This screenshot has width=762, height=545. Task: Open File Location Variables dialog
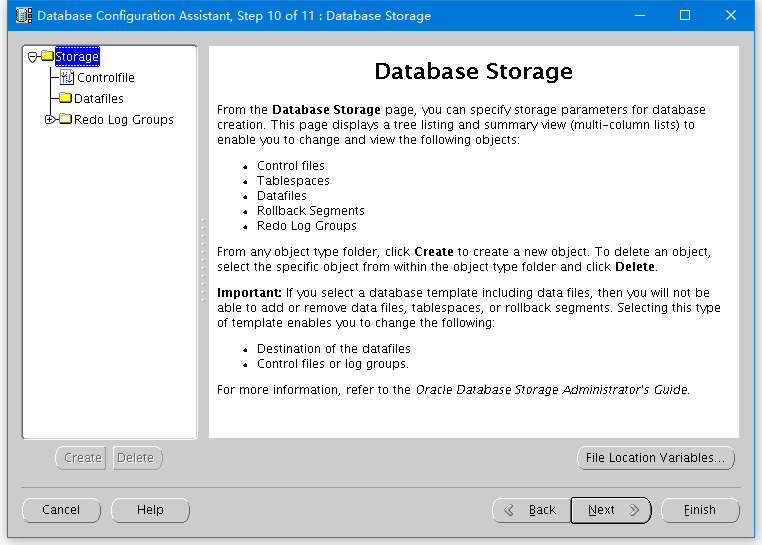pyautogui.click(x=656, y=457)
